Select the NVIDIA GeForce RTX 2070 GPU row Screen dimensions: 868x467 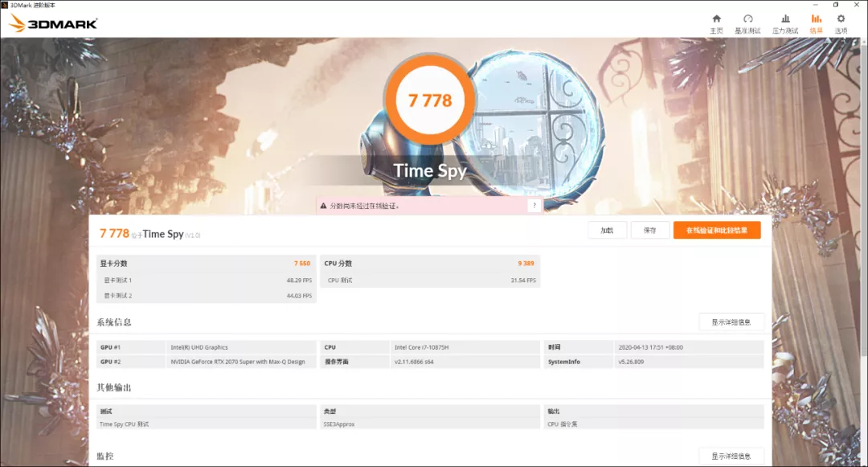click(x=239, y=361)
